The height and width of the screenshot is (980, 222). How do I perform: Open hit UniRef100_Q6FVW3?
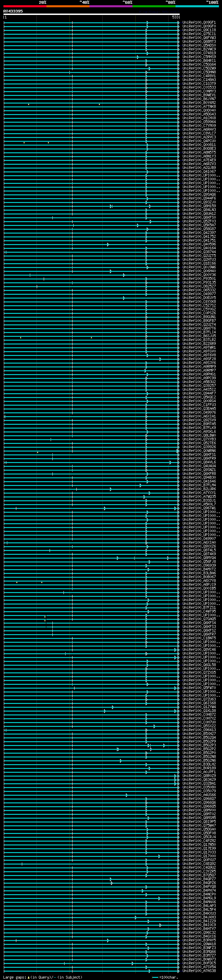click(x=199, y=38)
